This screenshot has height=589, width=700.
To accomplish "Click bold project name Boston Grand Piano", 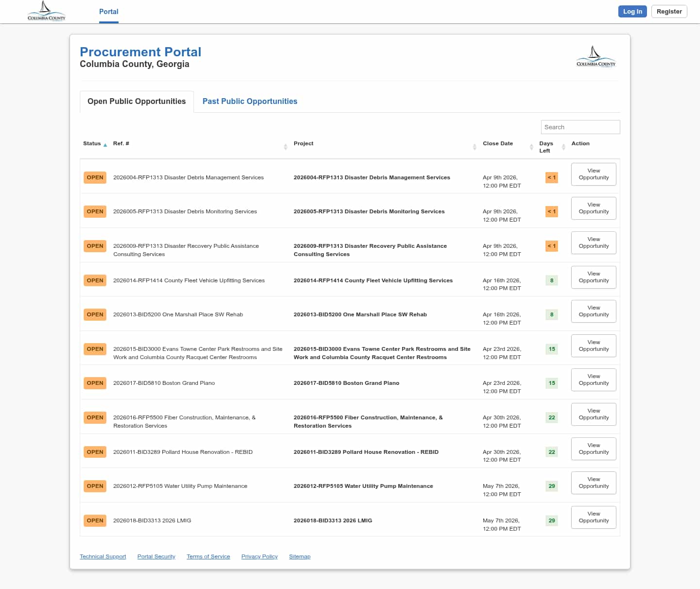I will (x=347, y=383).
